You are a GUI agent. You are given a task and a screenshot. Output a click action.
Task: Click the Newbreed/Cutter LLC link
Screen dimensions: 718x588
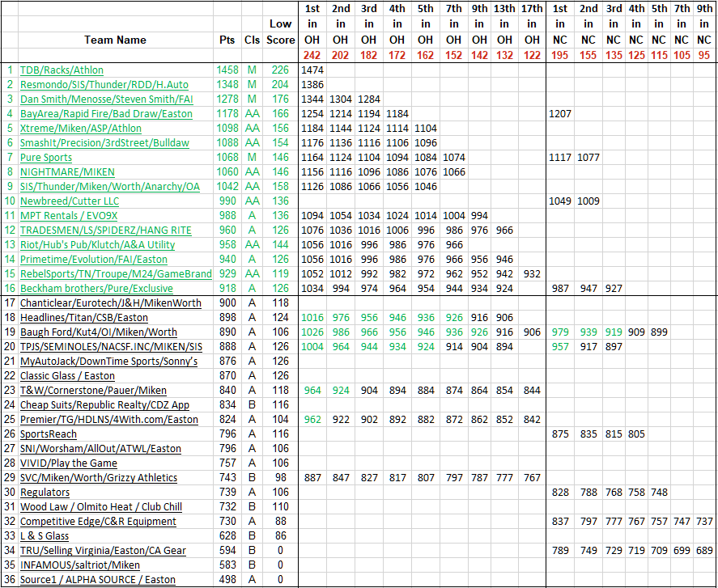tap(70, 201)
